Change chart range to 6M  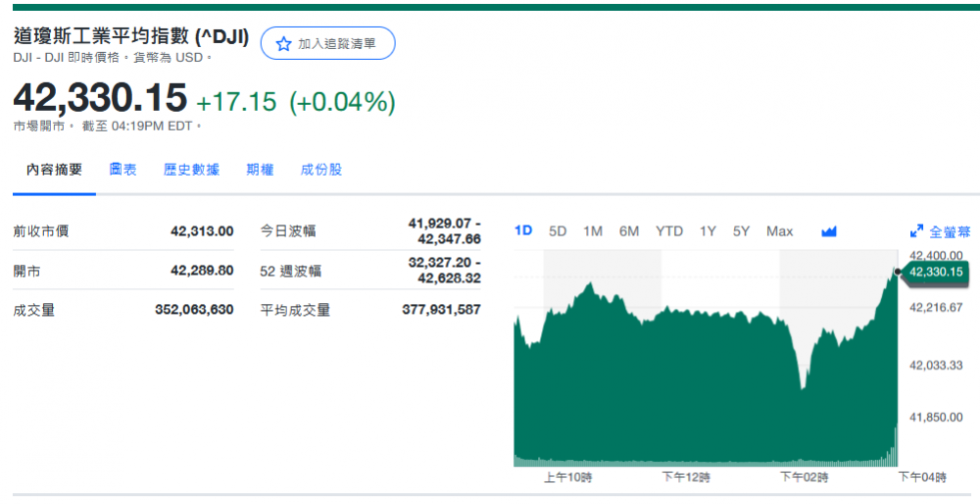point(629,231)
